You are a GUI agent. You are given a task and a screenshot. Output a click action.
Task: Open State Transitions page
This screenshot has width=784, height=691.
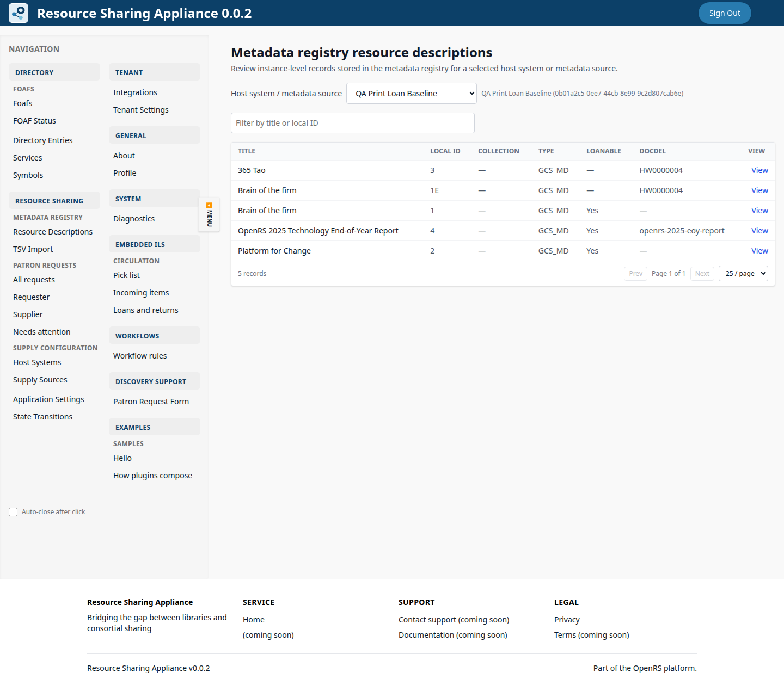(x=42, y=417)
